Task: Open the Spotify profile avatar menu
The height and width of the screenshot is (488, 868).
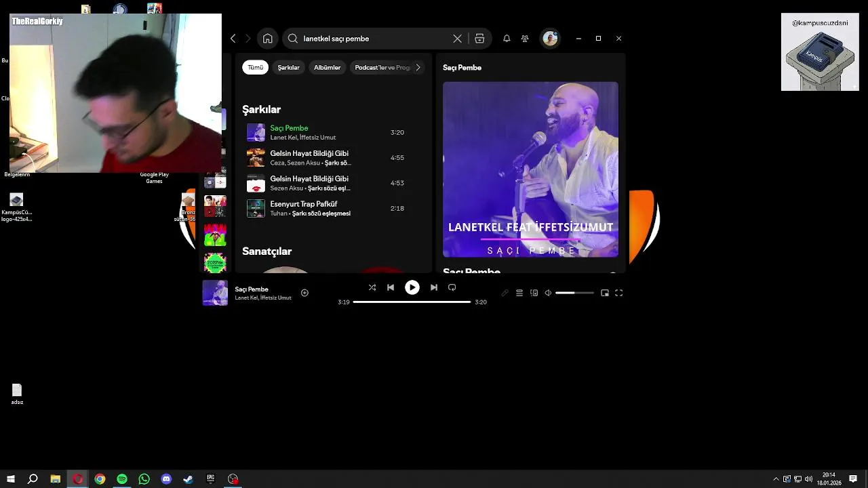Action: (x=550, y=39)
